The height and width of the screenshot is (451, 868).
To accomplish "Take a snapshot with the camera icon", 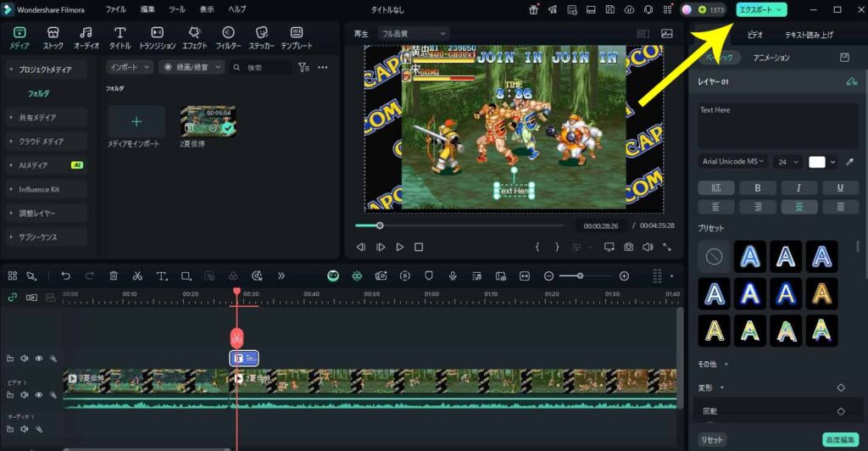I will (x=628, y=247).
